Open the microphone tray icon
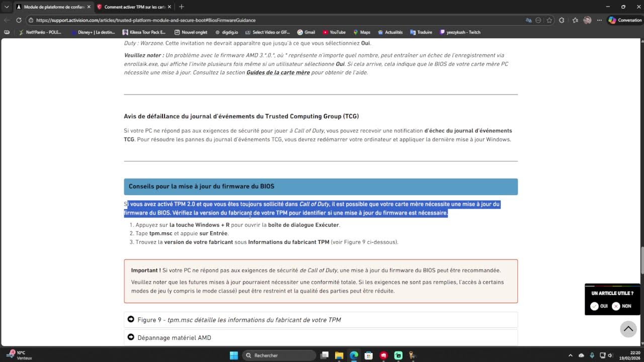The width and height of the screenshot is (644, 362). [592, 355]
